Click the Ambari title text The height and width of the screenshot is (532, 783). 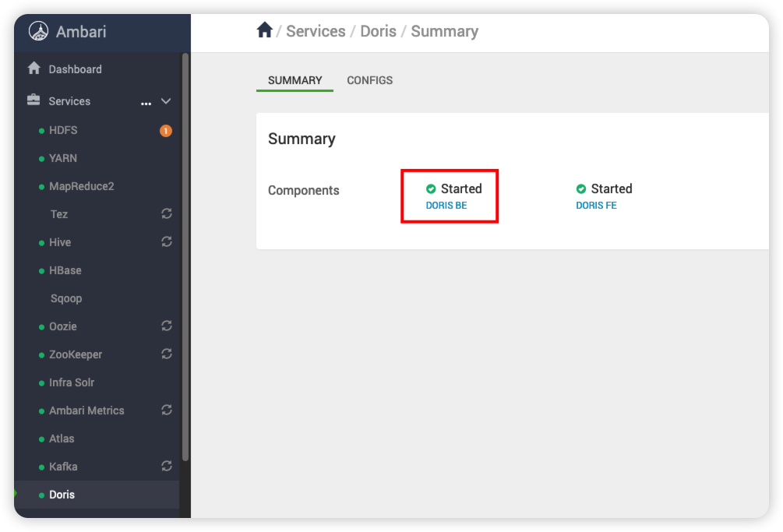coord(81,31)
